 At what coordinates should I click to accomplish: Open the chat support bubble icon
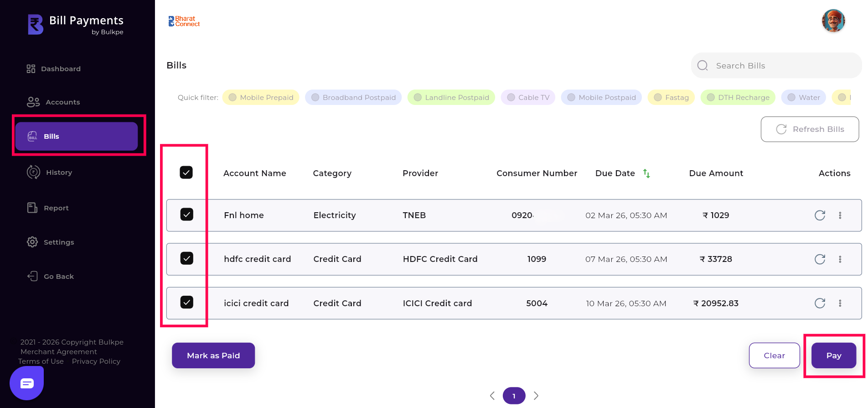click(27, 383)
